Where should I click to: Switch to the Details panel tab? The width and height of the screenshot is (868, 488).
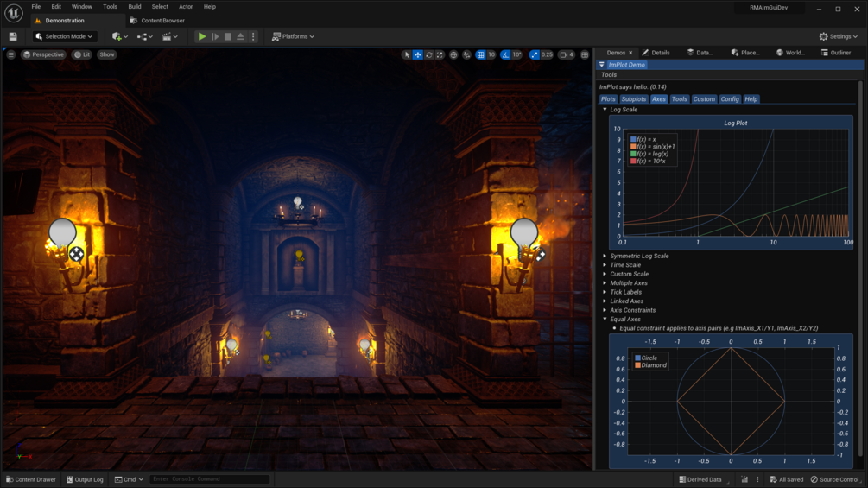pyautogui.click(x=656, y=53)
